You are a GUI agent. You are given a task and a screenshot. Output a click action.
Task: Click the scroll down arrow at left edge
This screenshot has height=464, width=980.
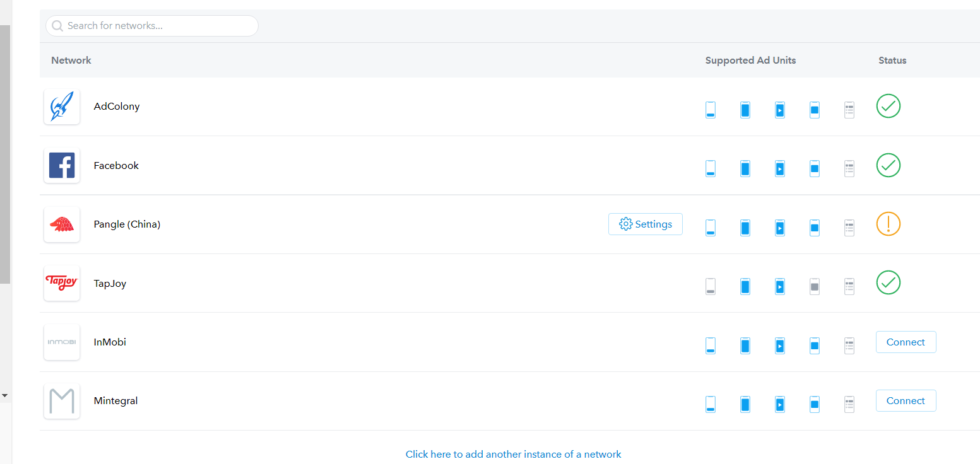5,395
